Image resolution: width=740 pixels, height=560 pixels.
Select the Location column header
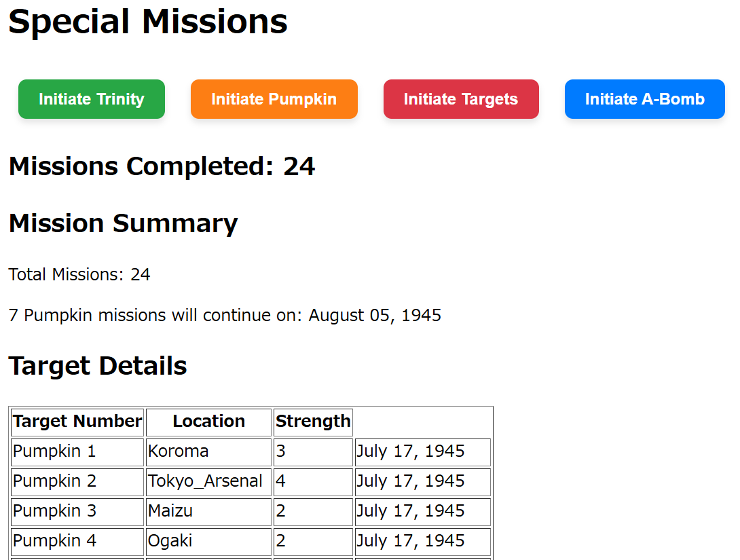click(x=208, y=422)
